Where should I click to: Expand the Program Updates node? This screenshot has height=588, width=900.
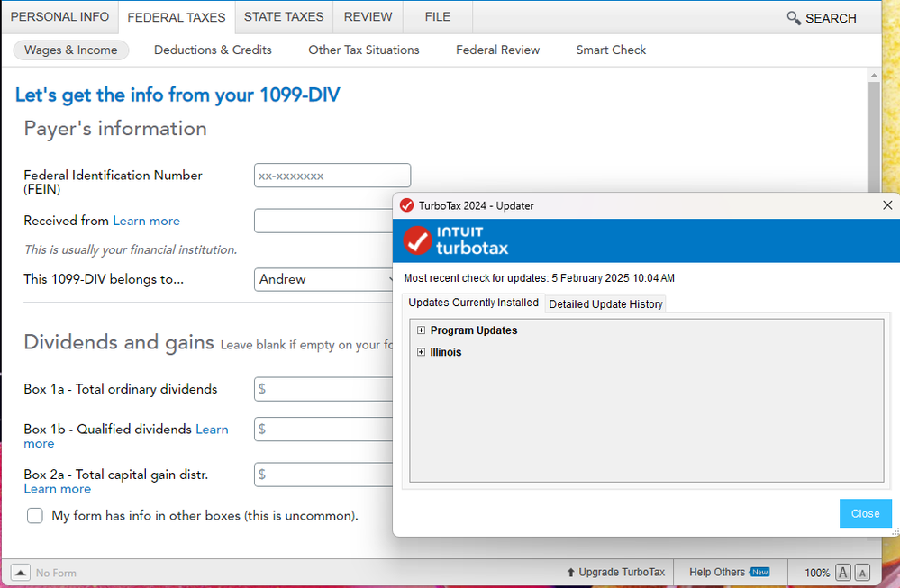pos(422,330)
